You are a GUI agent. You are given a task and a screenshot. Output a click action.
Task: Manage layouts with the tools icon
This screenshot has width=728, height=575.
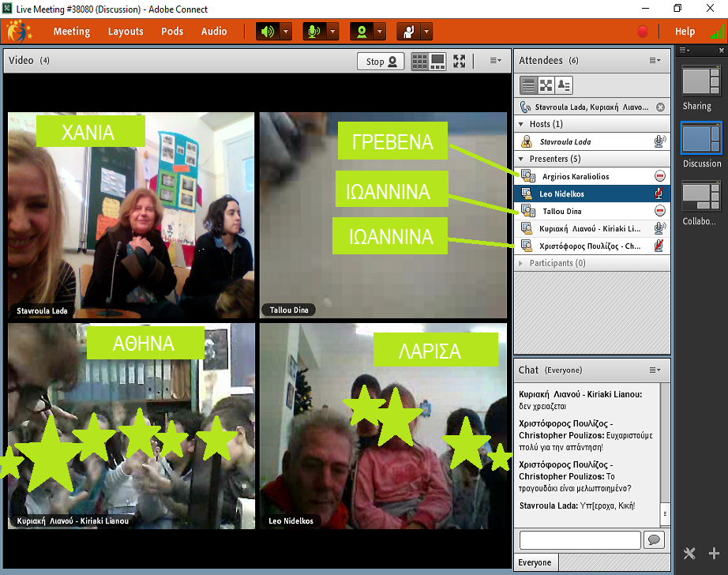click(x=689, y=554)
